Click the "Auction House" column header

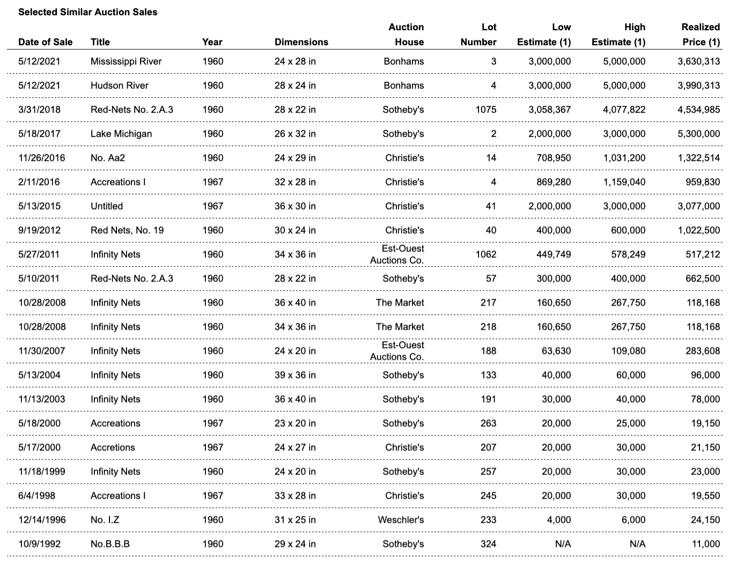click(x=405, y=35)
